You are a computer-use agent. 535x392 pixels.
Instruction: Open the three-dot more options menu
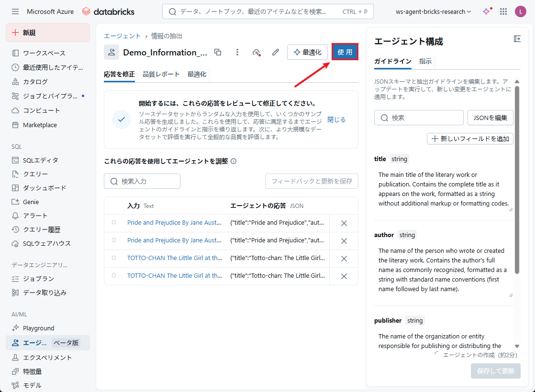pyautogui.click(x=237, y=52)
